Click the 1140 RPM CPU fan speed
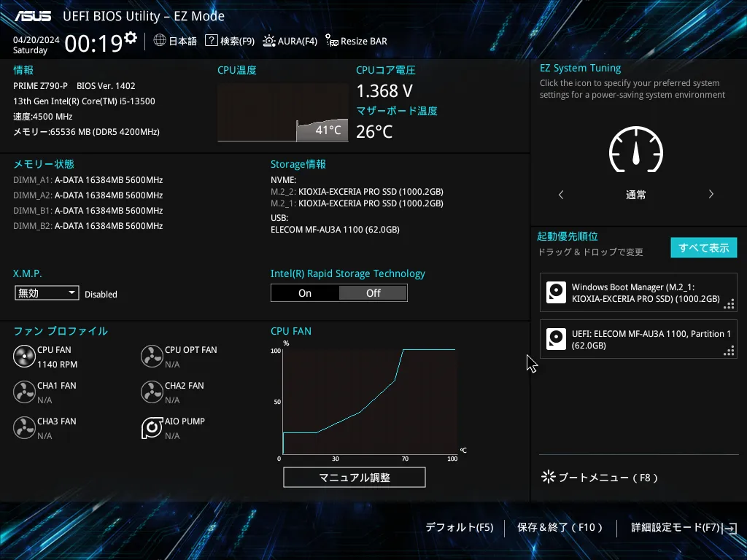 [x=57, y=365]
